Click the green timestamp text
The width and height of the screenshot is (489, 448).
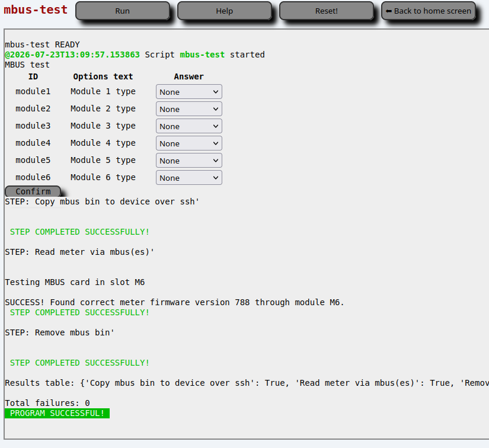pos(72,55)
